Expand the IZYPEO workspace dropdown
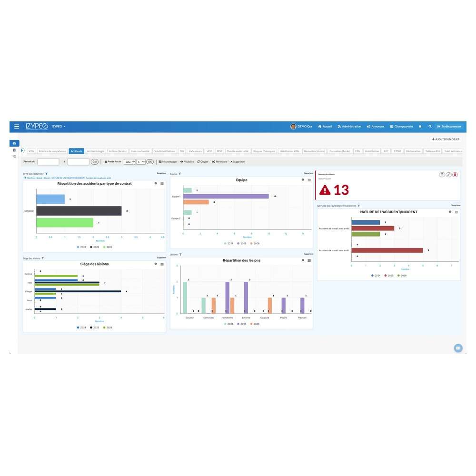 [58, 126]
